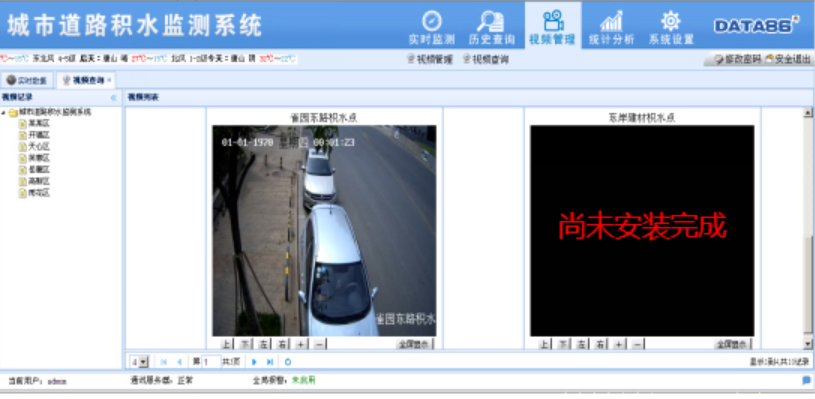815x399 pixels.
Task: Refresh the video list with pager refresh icon
Action: [288, 362]
